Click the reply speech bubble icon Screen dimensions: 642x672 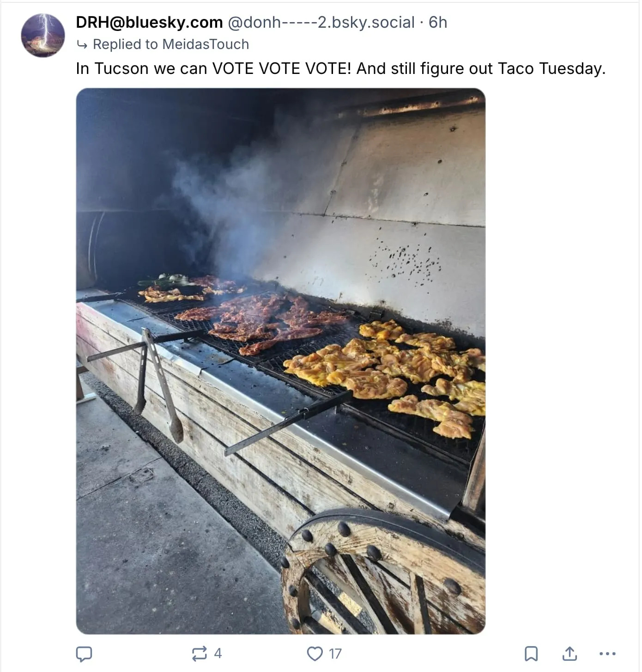pyautogui.click(x=84, y=654)
